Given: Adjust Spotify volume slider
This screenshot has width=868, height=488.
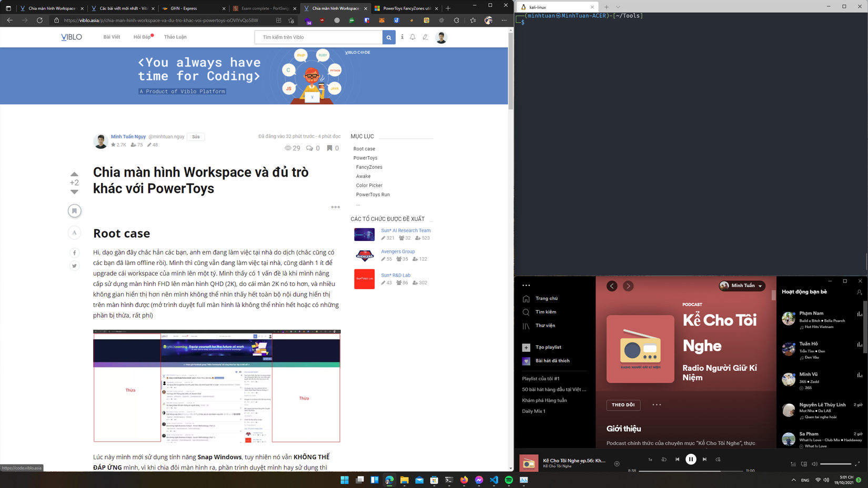Looking at the screenshot, I should 835,464.
